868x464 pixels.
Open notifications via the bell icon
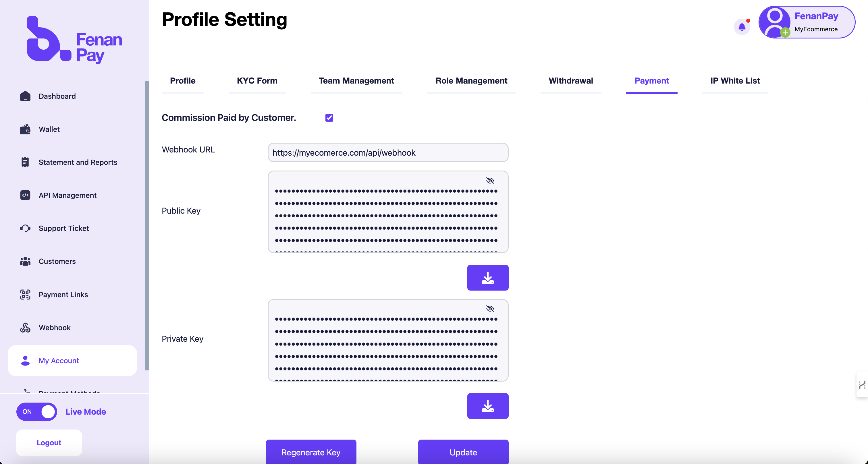point(742,27)
